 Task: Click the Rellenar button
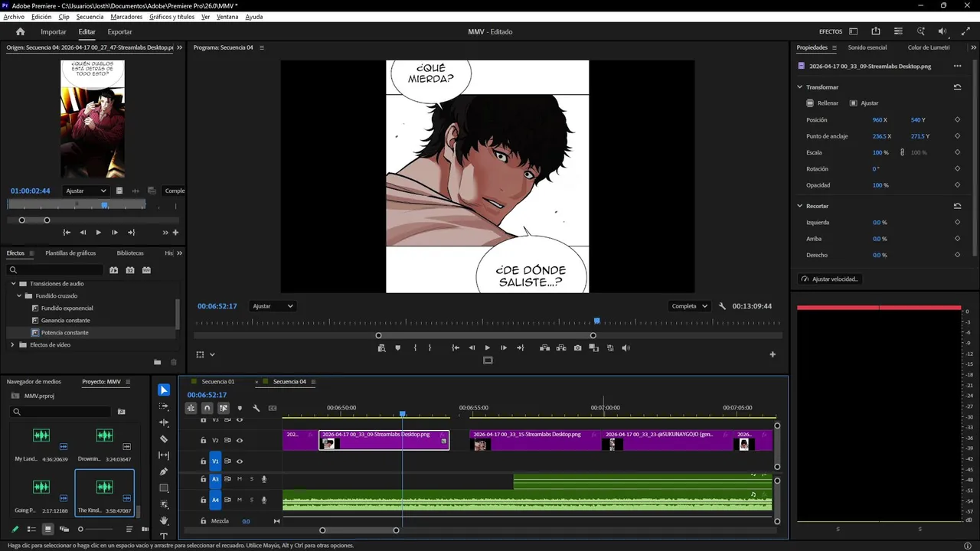(822, 103)
